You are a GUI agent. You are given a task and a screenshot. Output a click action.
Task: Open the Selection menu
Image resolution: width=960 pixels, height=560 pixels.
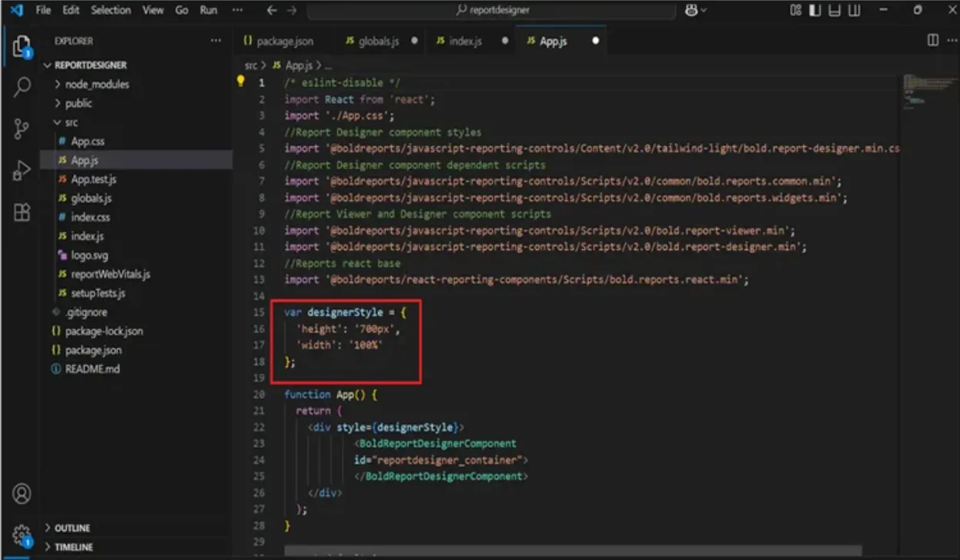(x=112, y=11)
